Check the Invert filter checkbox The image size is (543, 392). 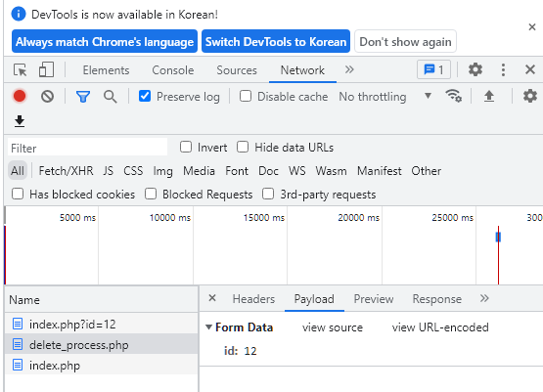pos(186,147)
